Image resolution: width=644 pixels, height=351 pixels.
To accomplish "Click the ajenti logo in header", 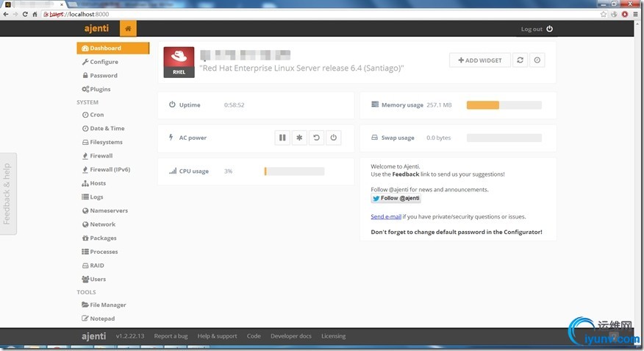I will (96, 29).
